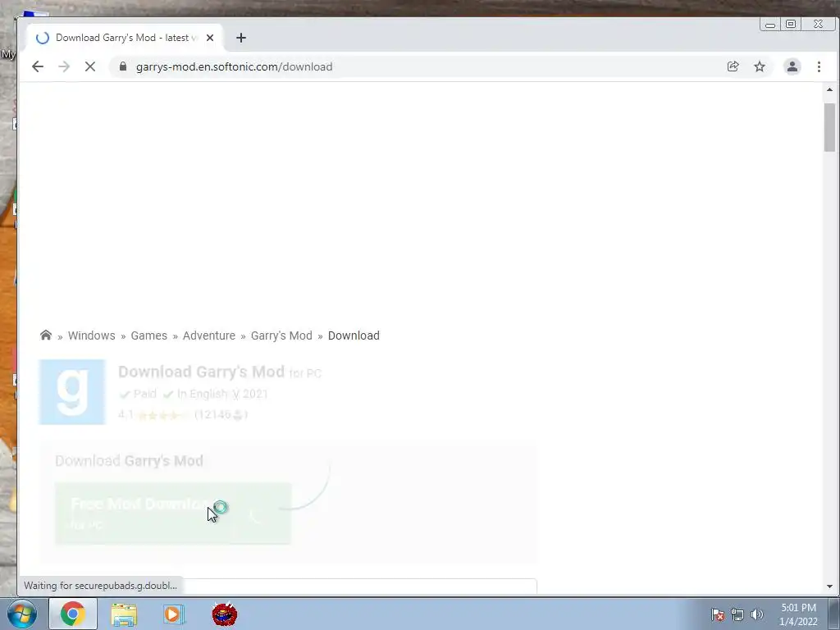The height and width of the screenshot is (630, 840).
Task: Minimize the Chrome window
Action: [x=770, y=24]
